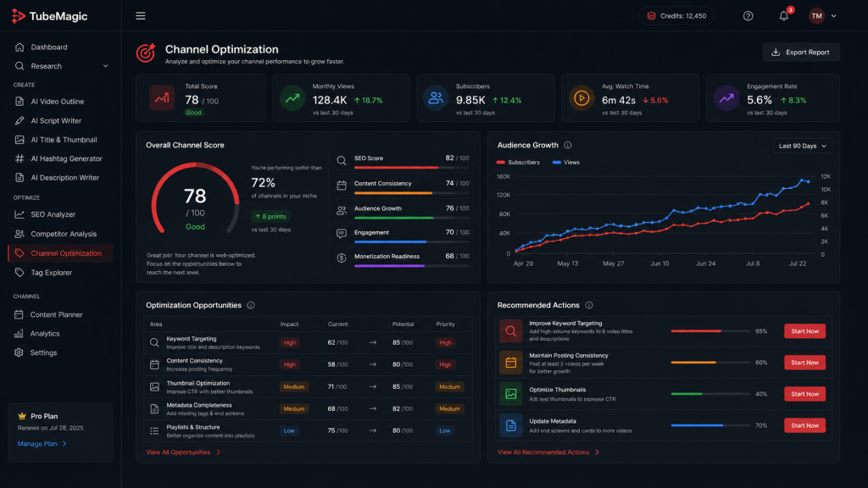
Task: Open the help question mark icon
Action: [x=748, y=16]
